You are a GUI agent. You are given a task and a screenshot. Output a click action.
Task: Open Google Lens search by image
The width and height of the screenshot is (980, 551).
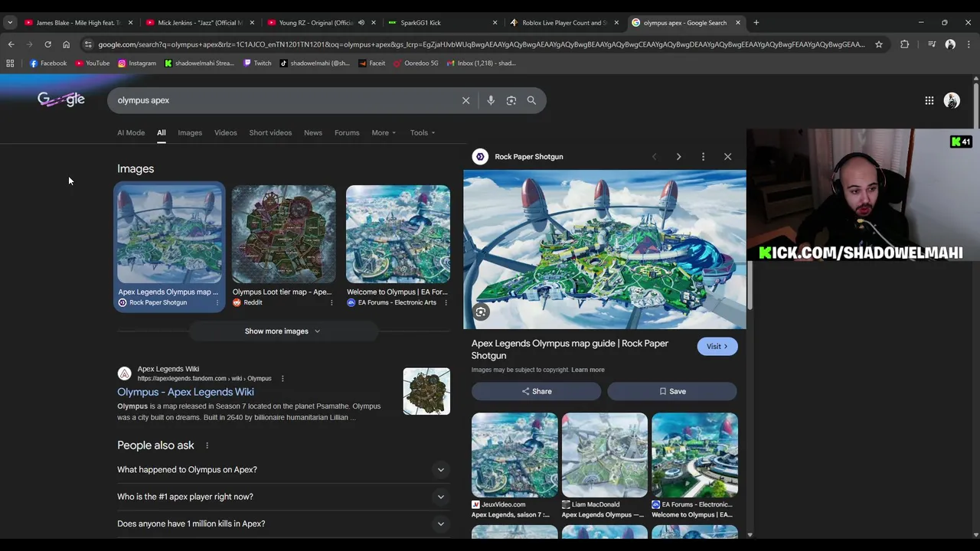[511, 100]
